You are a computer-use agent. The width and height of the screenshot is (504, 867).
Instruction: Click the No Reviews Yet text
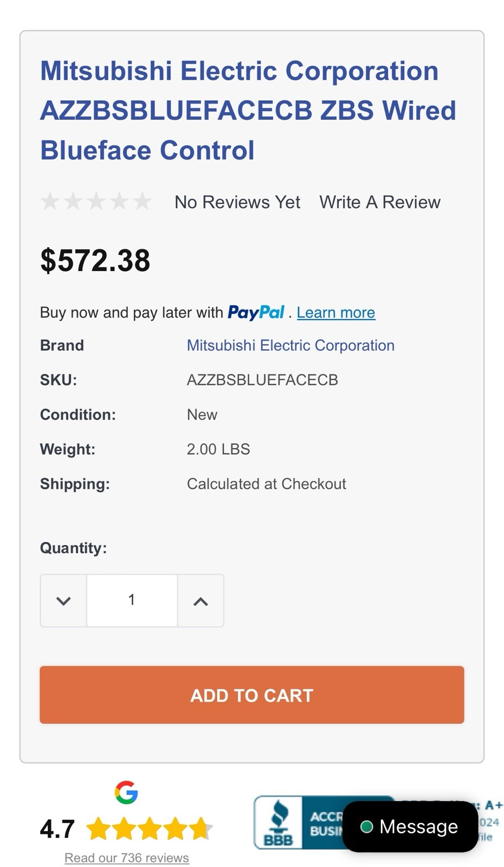pyautogui.click(x=237, y=202)
